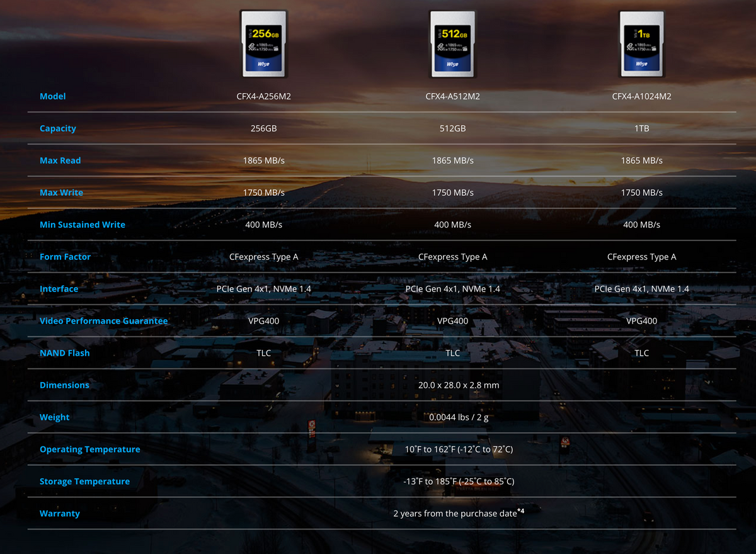Click the 256GB Wise card image
This screenshot has height=554, width=756.
[x=264, y=43]
